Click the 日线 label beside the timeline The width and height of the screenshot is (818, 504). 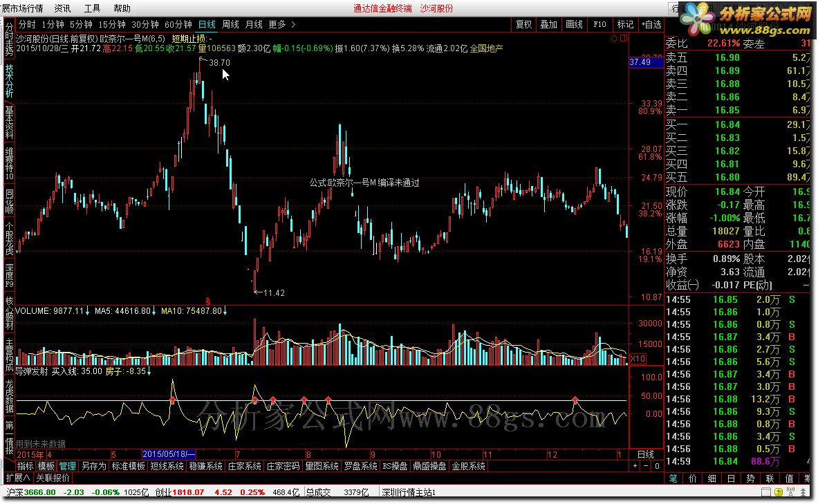point(646,454)
